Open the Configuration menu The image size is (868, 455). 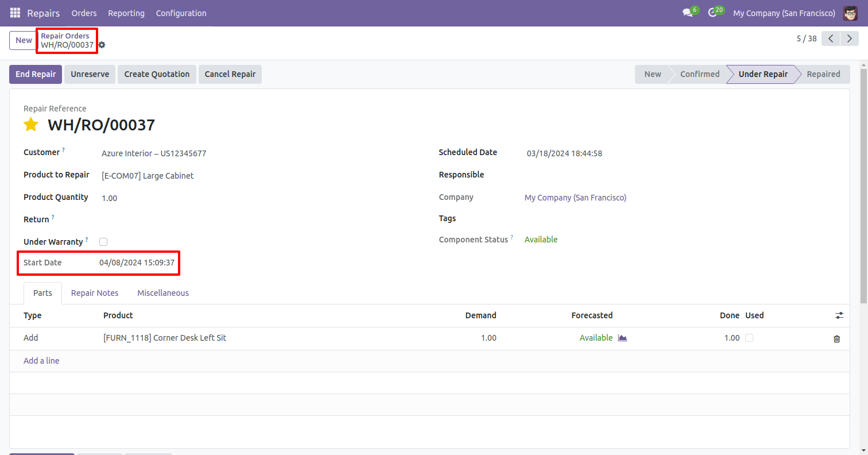click(x=181, y=13)
